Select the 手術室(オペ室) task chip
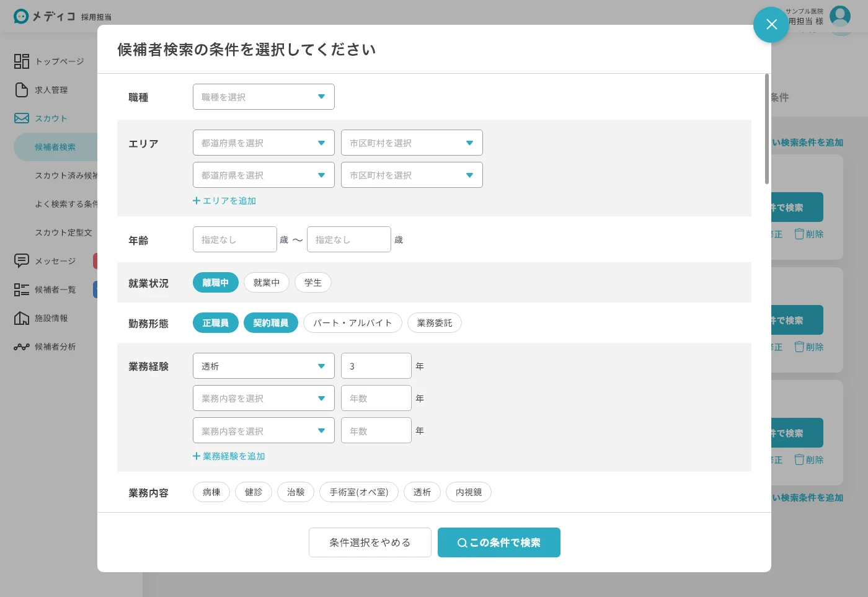The image size is (868, 597). (x=359, y=492)
